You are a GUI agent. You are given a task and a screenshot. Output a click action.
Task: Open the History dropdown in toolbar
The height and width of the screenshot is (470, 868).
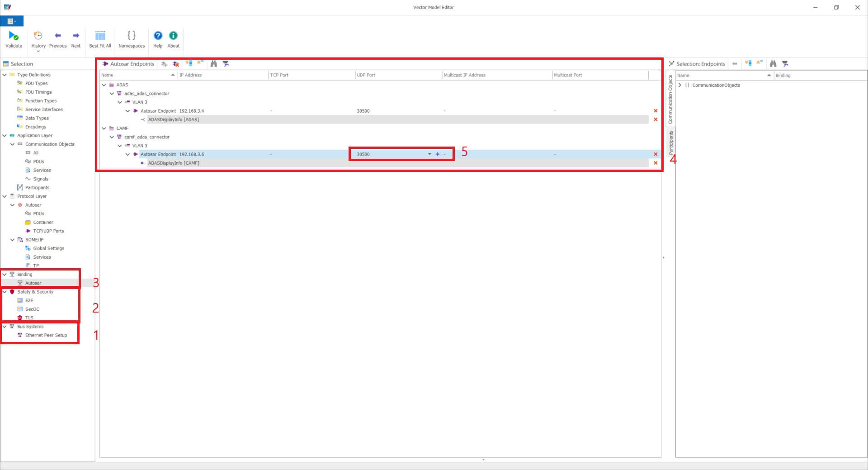tap(38, 51)
